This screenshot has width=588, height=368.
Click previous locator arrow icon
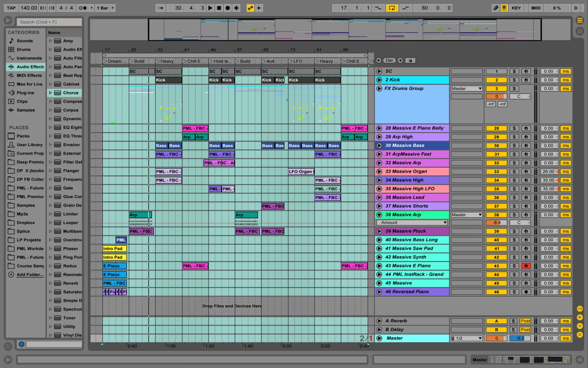click(379, 60)
